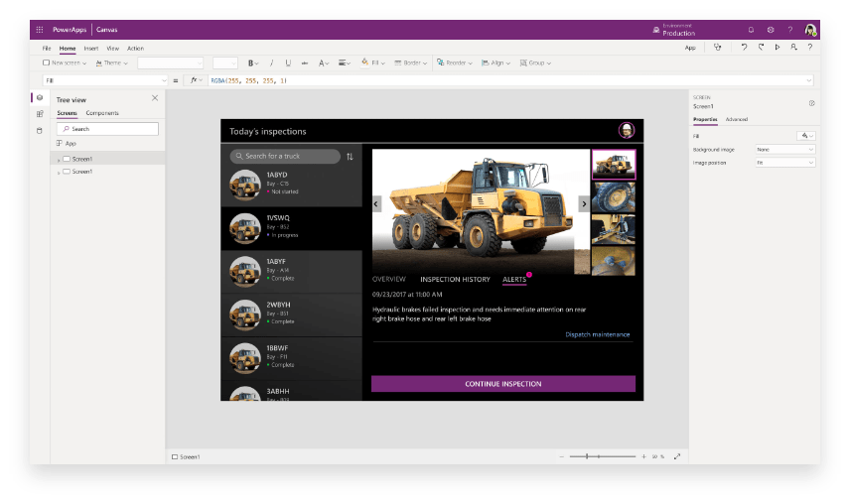850x504 pixels.
Task: Click the Dispatch maintenance link
Action: 598,334
